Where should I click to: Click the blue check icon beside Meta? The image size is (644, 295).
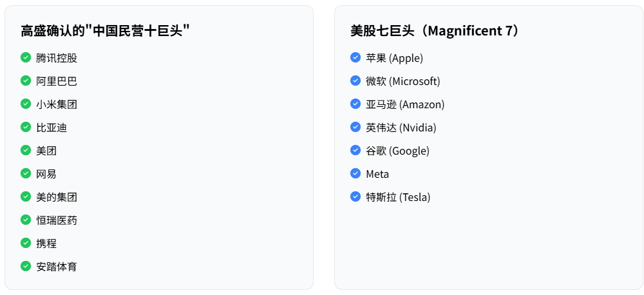pos(355,173)
